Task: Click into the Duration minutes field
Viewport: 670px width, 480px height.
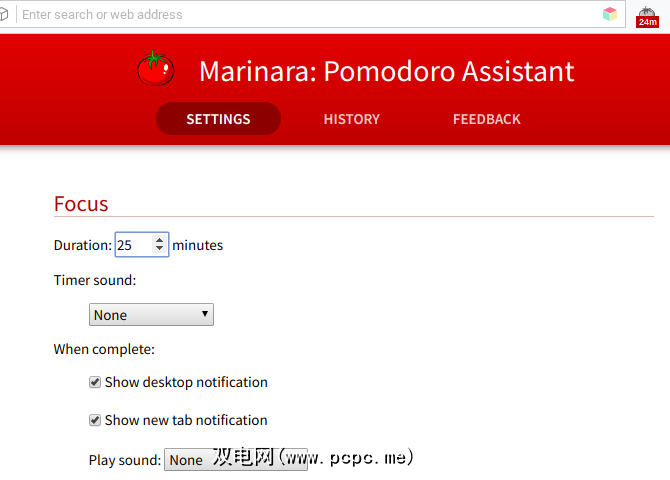Action: [132, 245]
